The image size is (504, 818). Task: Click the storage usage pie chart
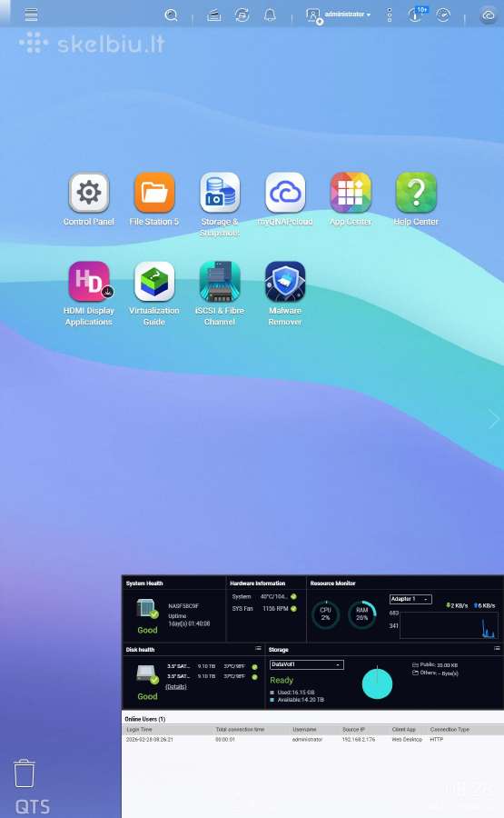(x=377, y=683)
